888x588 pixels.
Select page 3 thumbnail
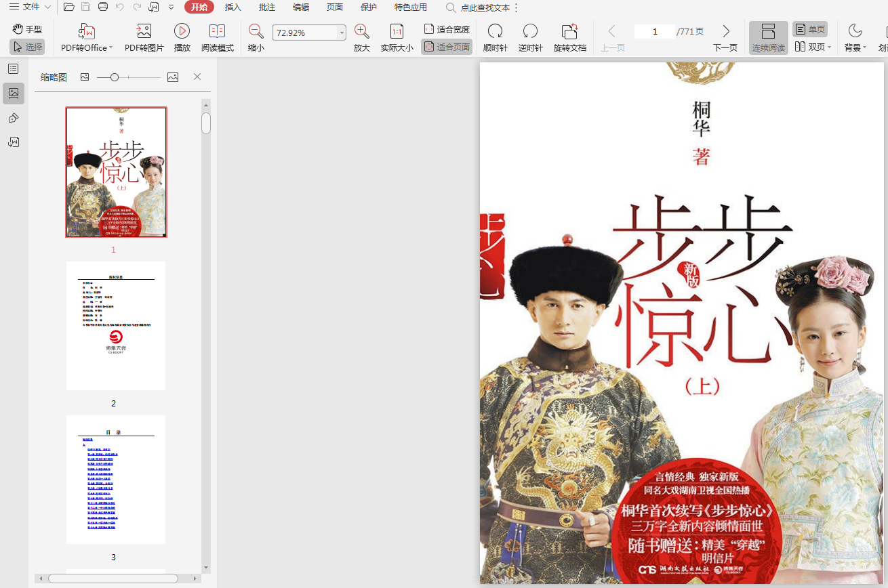point(116,480)
